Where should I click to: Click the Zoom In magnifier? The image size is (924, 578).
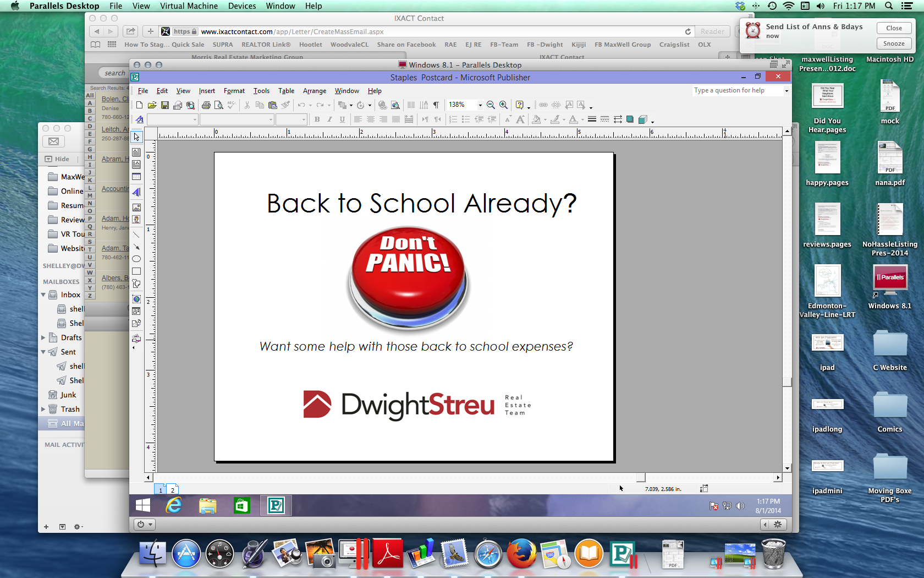click(503, 105)
